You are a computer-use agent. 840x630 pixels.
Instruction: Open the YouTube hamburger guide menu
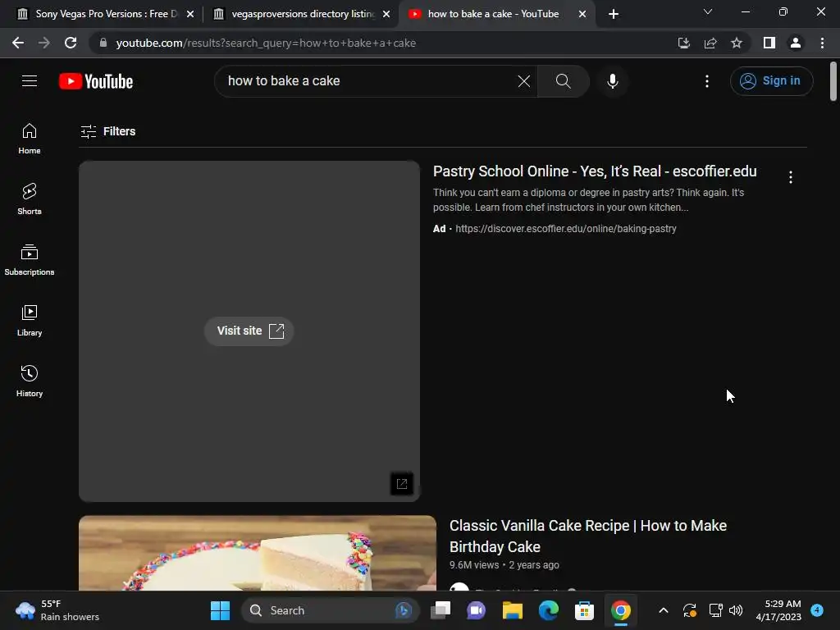[30, 81]
